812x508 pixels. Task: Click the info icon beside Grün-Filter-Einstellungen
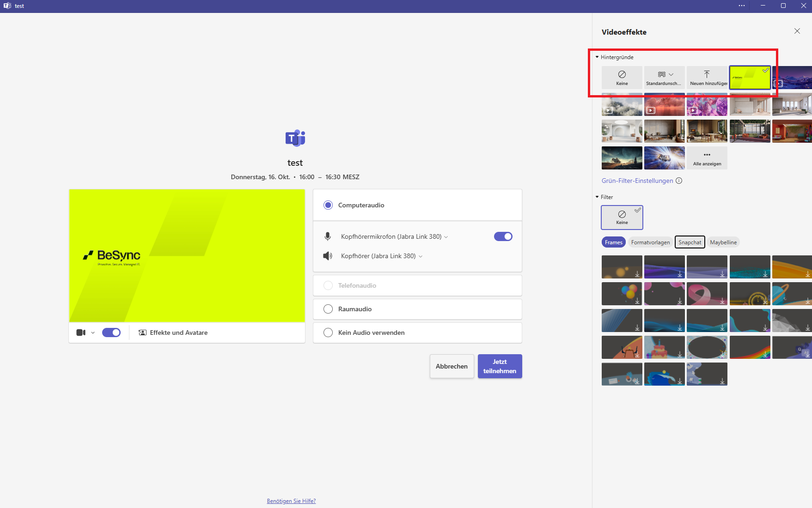(679, 181)
